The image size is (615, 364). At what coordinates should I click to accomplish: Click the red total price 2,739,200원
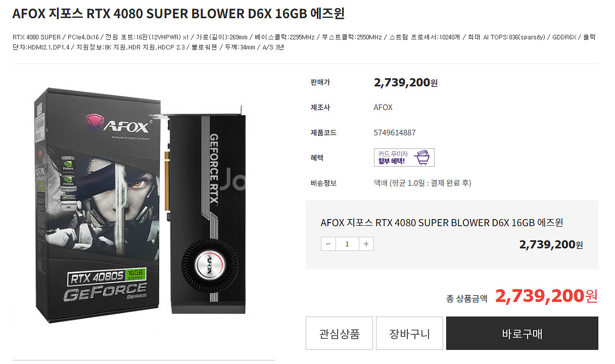546,296
